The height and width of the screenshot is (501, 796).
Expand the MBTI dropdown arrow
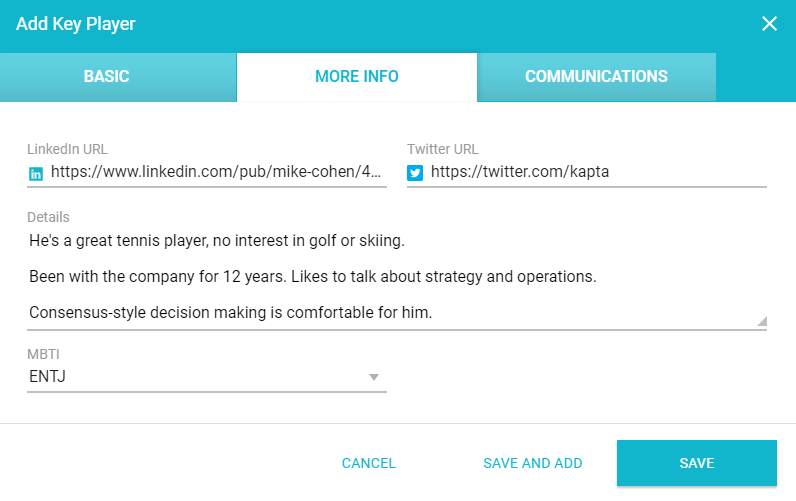tap(374, 377)
